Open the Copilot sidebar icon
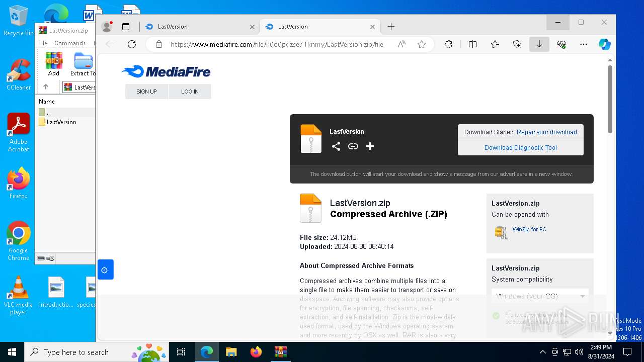This screenshot has height=362, width=644. [605, 44]
